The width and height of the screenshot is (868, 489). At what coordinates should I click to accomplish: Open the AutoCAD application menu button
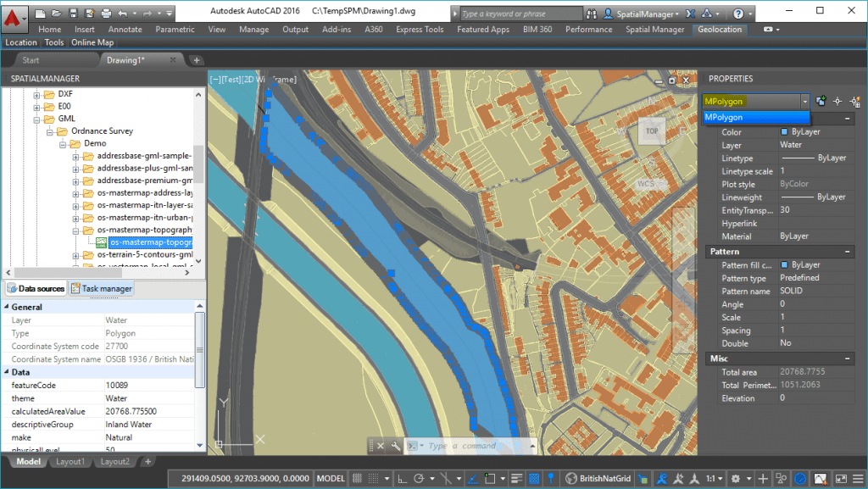[x=14, y=15]
